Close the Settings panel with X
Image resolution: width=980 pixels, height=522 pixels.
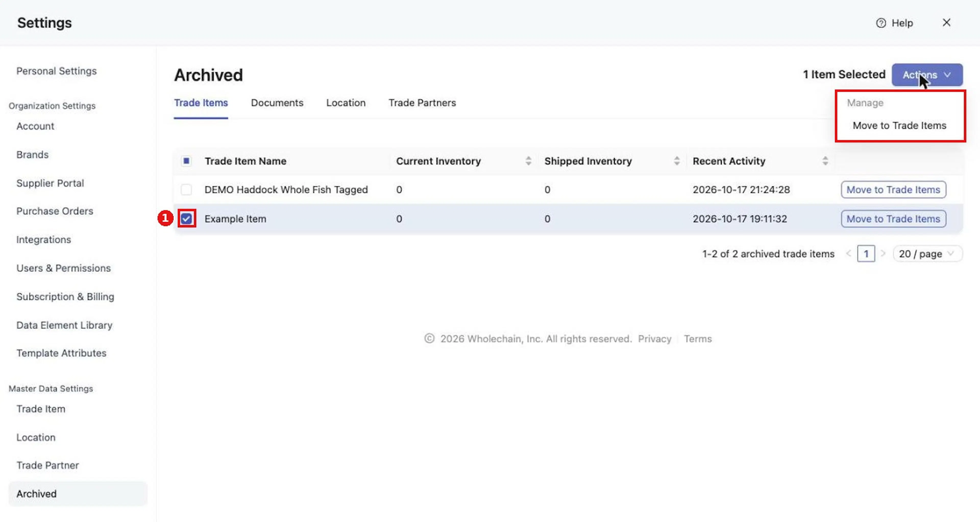click(x=947, y=23)
